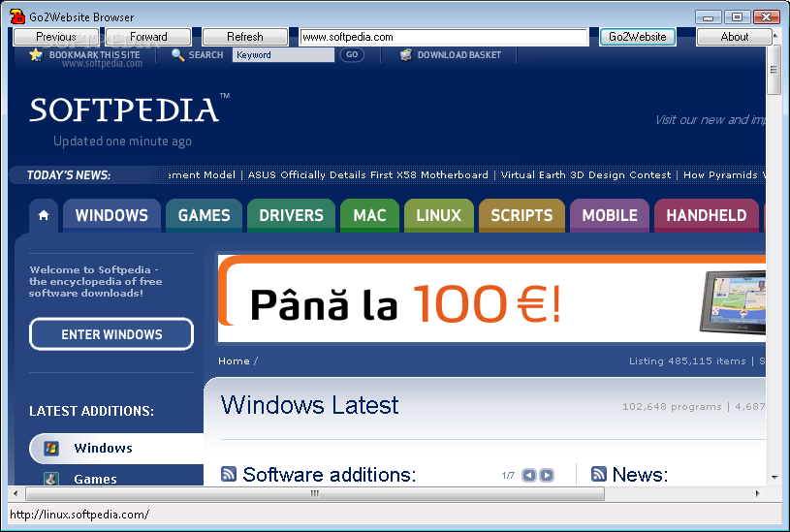
Task: Click the Keyword search field
Action: click(283, 55)
